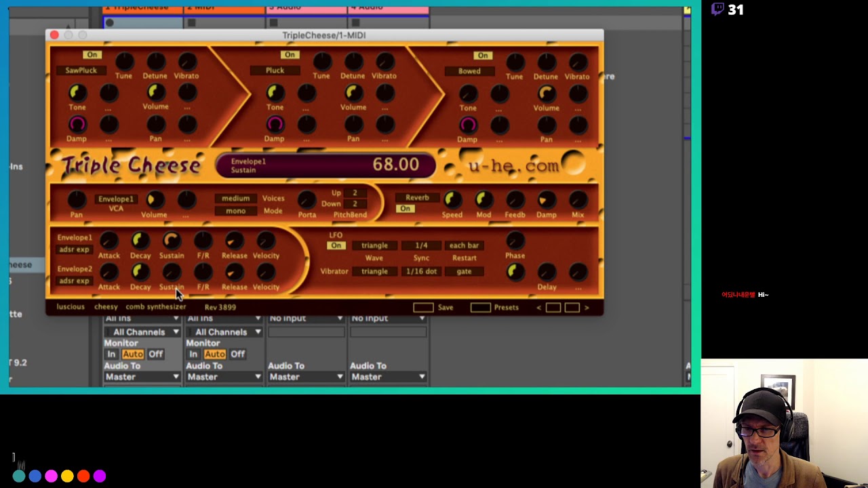868x488 pixels.
Task: Adjust the Envelope2 Decay knob
Action: click(140, 272)
